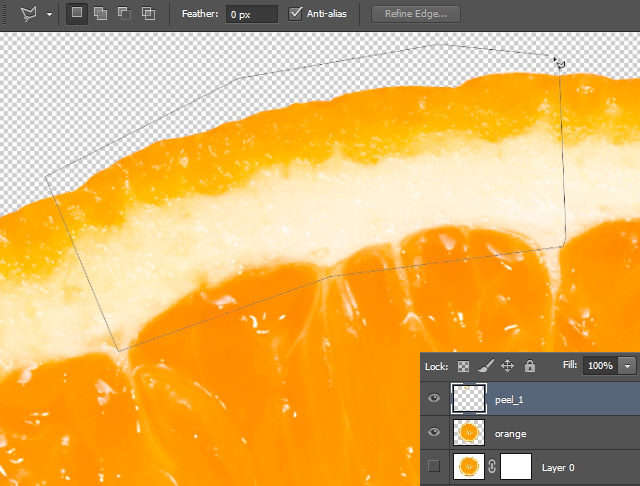This screenshot has height=486, width=640.
Task: Lock transparent pixels
Action: click(463, 366)
